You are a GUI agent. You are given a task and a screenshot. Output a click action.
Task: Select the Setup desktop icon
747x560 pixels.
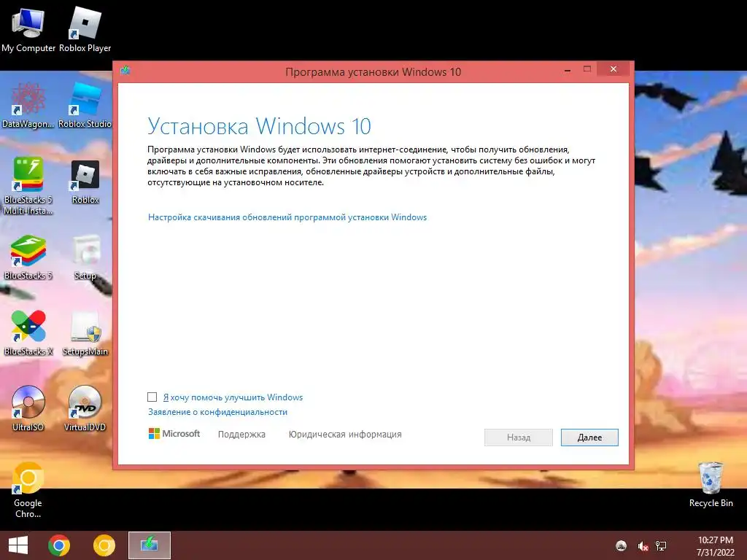pyautogui.click(x=85, y=257)
